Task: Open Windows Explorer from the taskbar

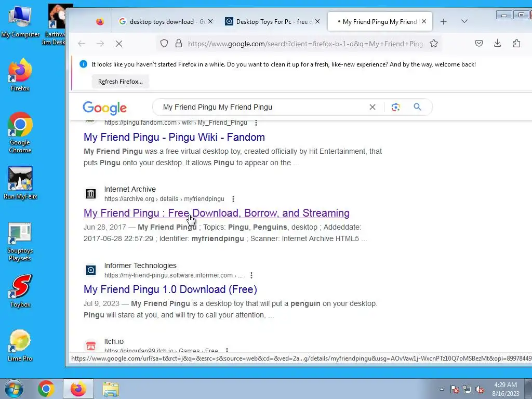Action: (111, 389)
